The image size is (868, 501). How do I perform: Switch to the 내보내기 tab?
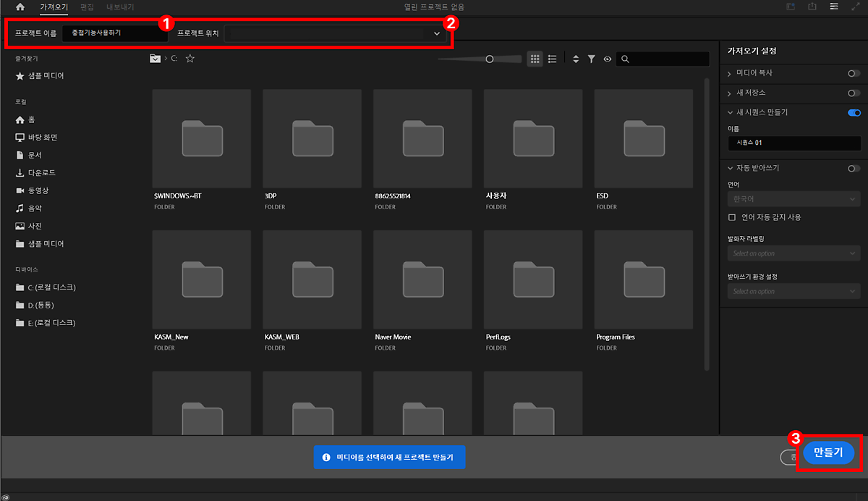(x=120, y=7)
